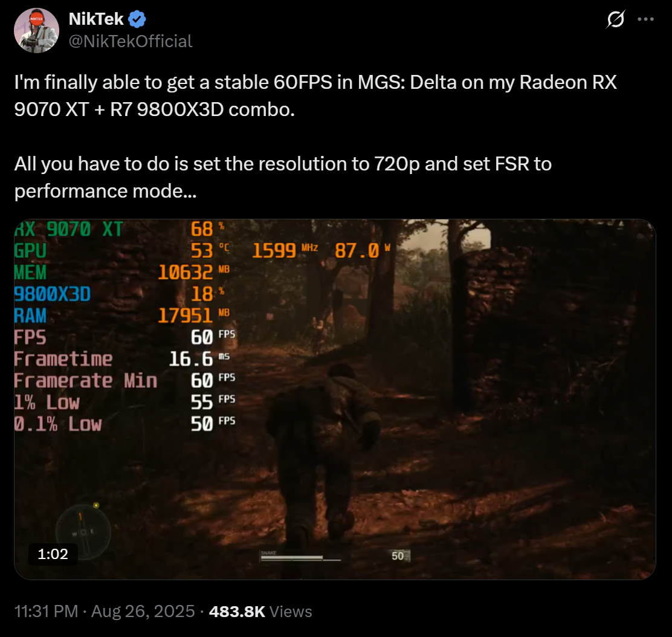Open the @NikTekOfficial handle link
This screenshot has height=637, width=672.
131,42
